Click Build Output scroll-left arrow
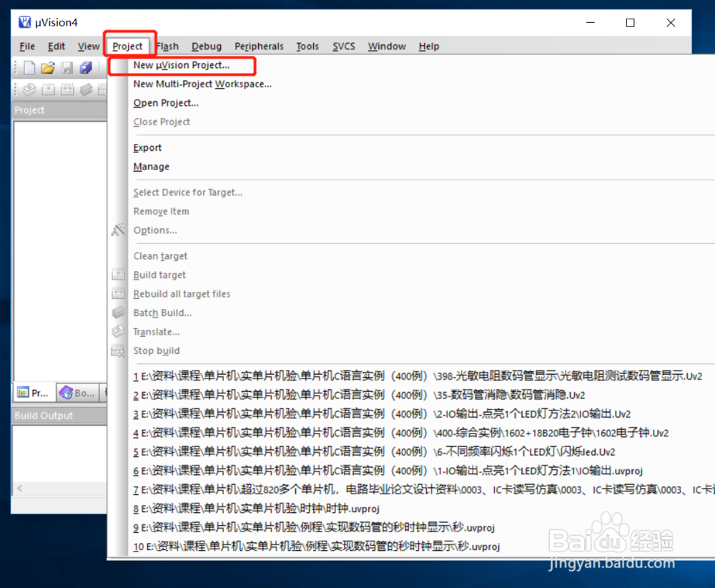The width and height of the screenshot is (715, 588). 19,489
